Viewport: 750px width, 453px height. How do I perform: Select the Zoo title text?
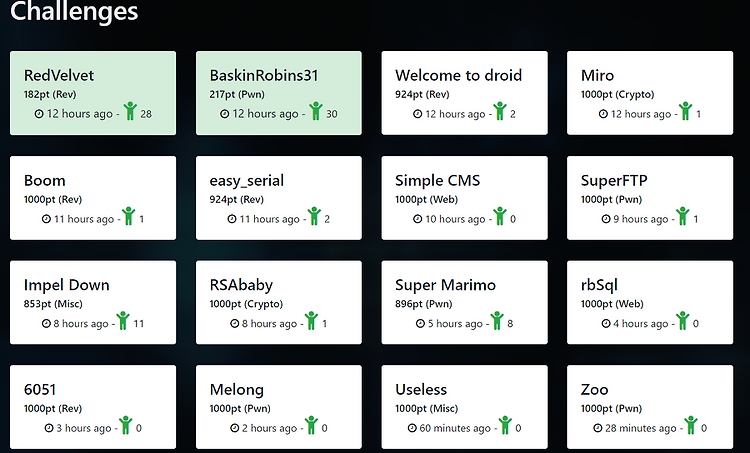(595, 389)
